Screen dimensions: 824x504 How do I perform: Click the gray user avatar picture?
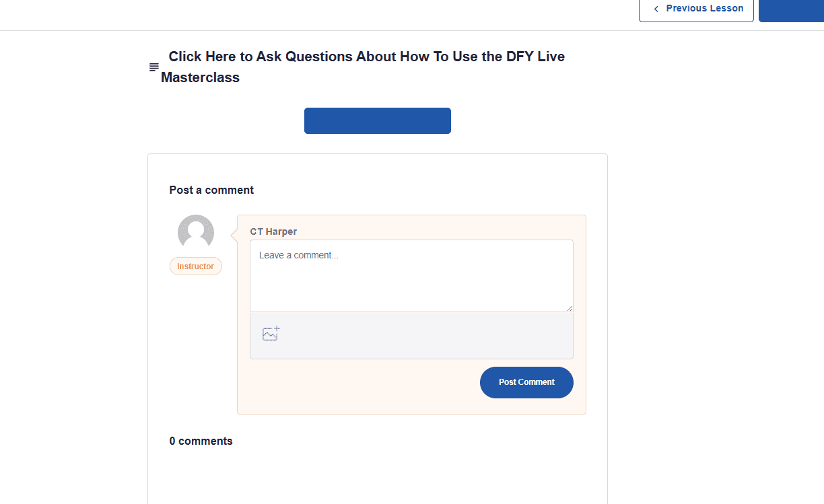[x=196, y=233]
